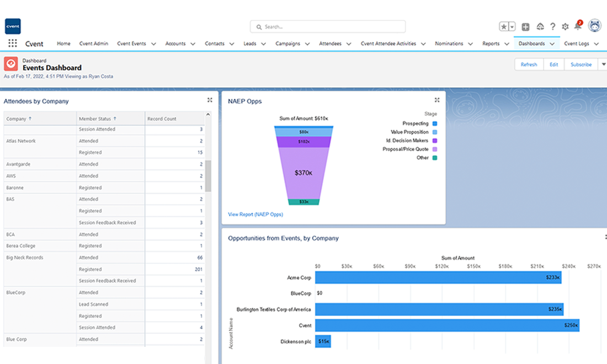Click the table scroll-up arrow
The height and width of the screenshot is (364, 607).
[208, 115]
